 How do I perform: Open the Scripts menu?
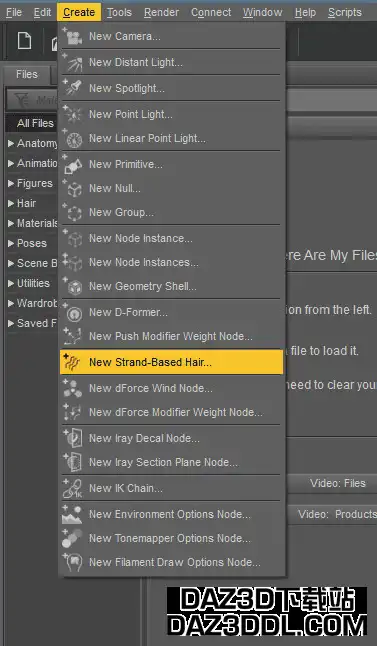click(x=345, y=12)
